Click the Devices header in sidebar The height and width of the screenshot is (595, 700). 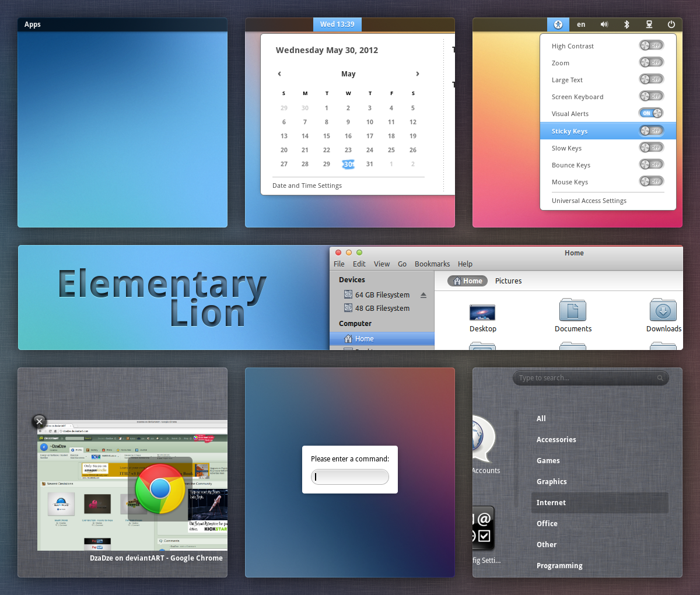(352, 279)
